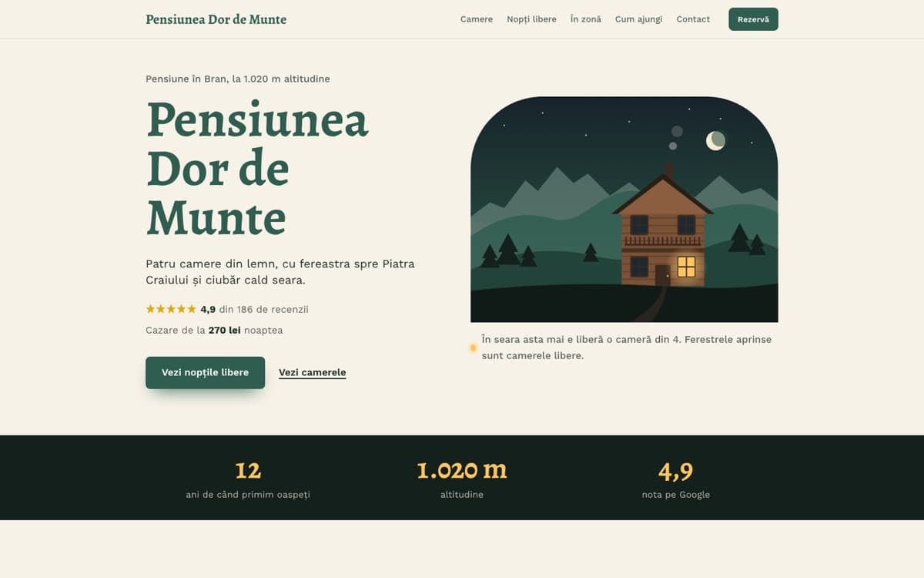Follow the Vezi camerele link
This screenshot has height=578, width=924.
pyautogui.click(x=312, y=372)
